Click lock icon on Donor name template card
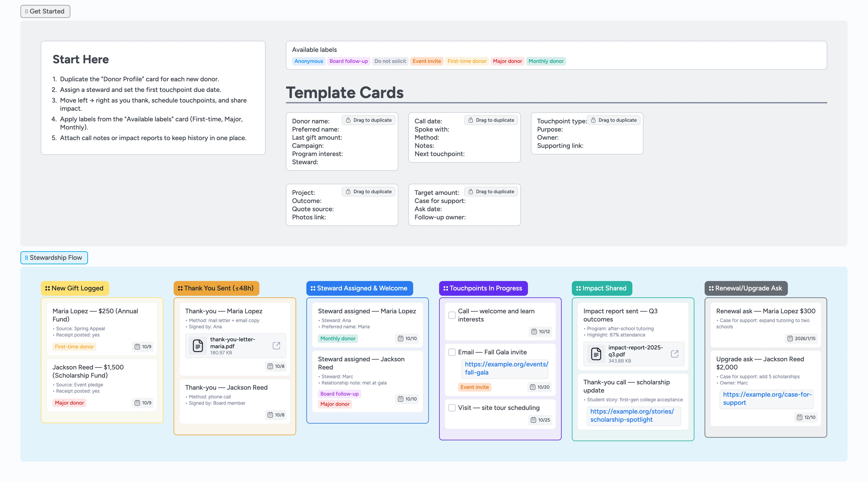This screenshot has height=482, width=868. pyautogui.click(x=348, y=120)
